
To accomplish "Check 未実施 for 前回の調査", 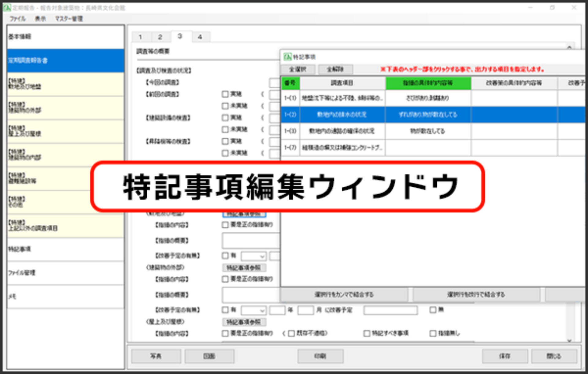I will 225,106.
